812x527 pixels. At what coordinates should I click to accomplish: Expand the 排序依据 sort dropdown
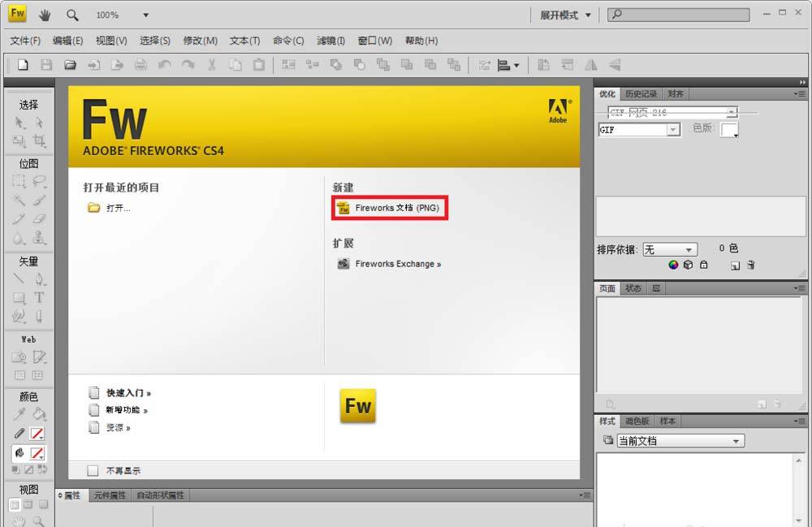670,250
